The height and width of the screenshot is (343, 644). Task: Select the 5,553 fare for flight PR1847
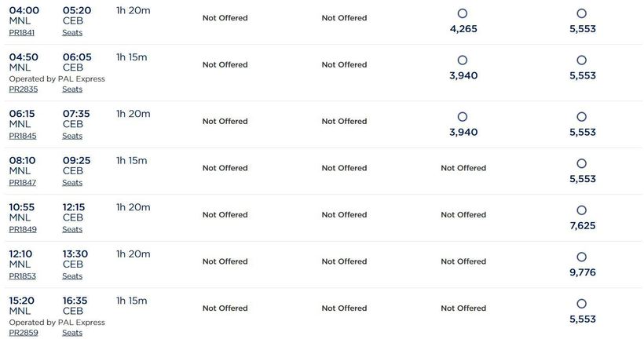[x=581, y=164]
